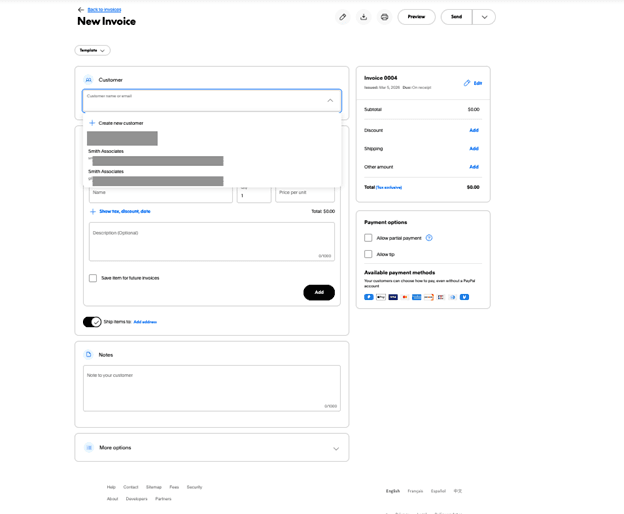624x514 pixels.
Task: Open the Send button dropdown arrow
Action: pyautogui.click(x=484, y=17)
